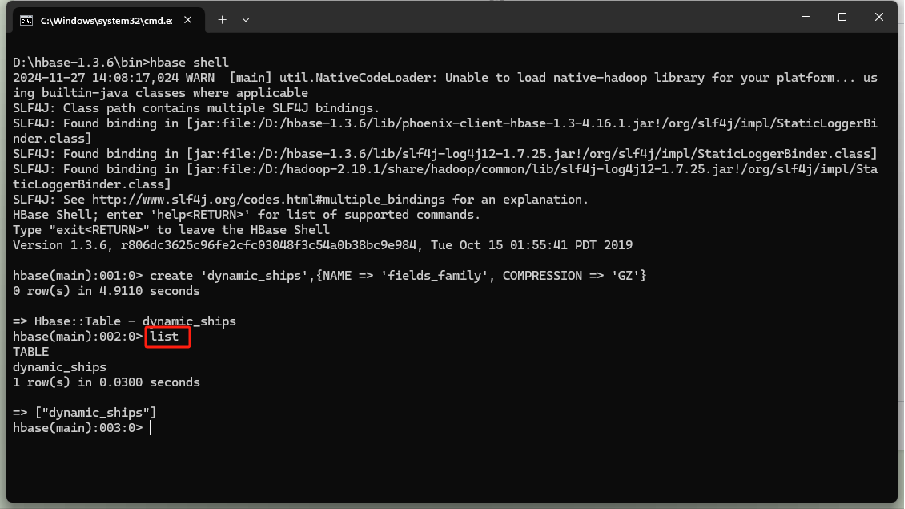Click the slf4j.org multiple_bindings URL
Screen dimensions: 905x509
pos(268,200)
